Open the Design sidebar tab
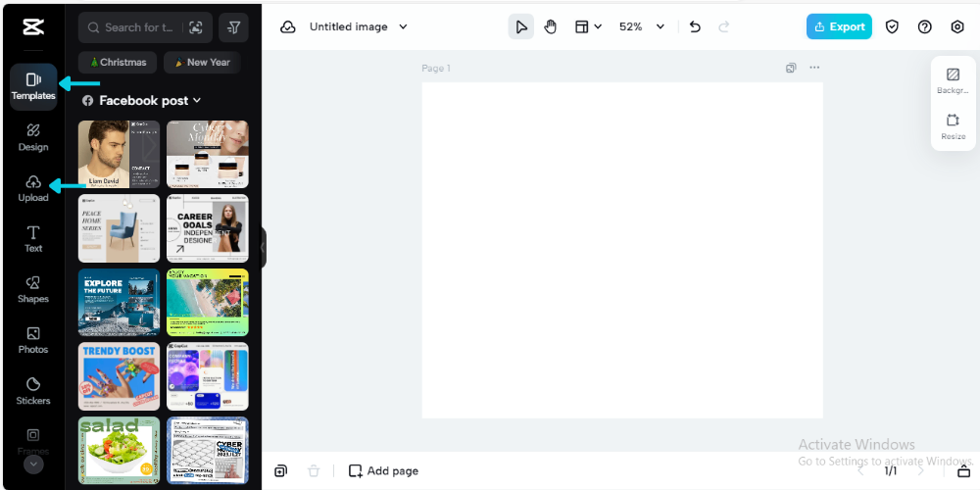 click(x=33, y=137)
